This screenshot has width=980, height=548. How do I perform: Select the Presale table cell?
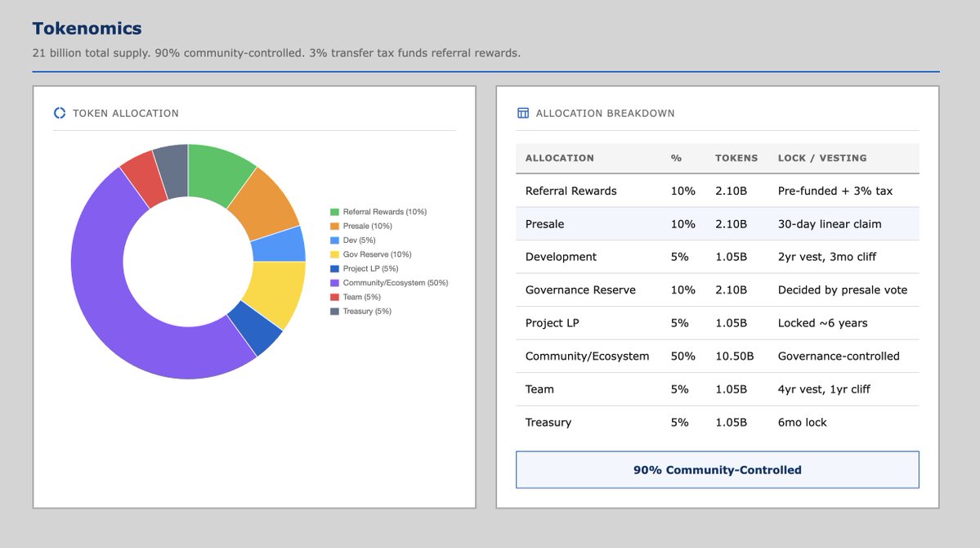pos(544,224)
